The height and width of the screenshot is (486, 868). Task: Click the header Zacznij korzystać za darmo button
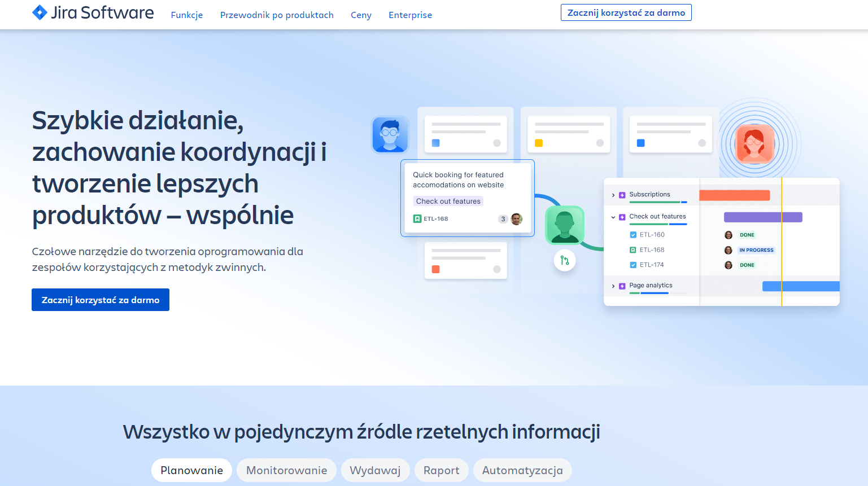626,12
